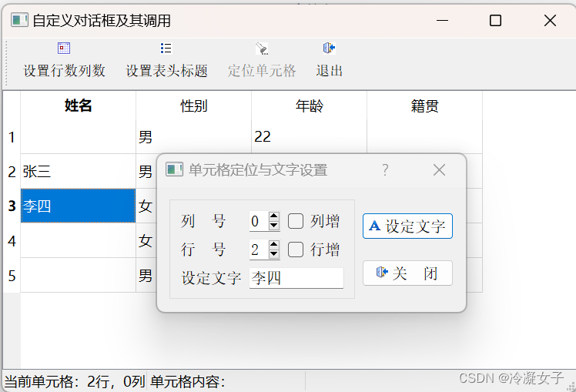Enable the 列增 checkbox
The height and width of the screenshot is (392, 576).
[296, 221]
